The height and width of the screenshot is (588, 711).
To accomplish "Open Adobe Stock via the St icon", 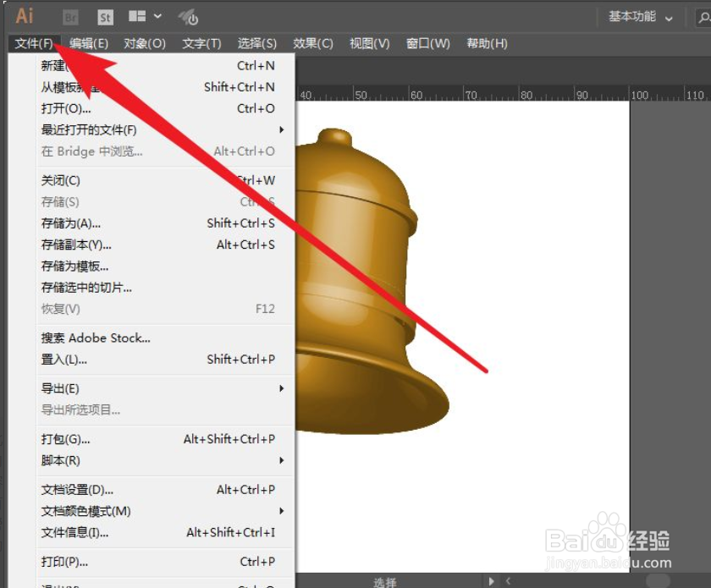I will click(105, 18).
